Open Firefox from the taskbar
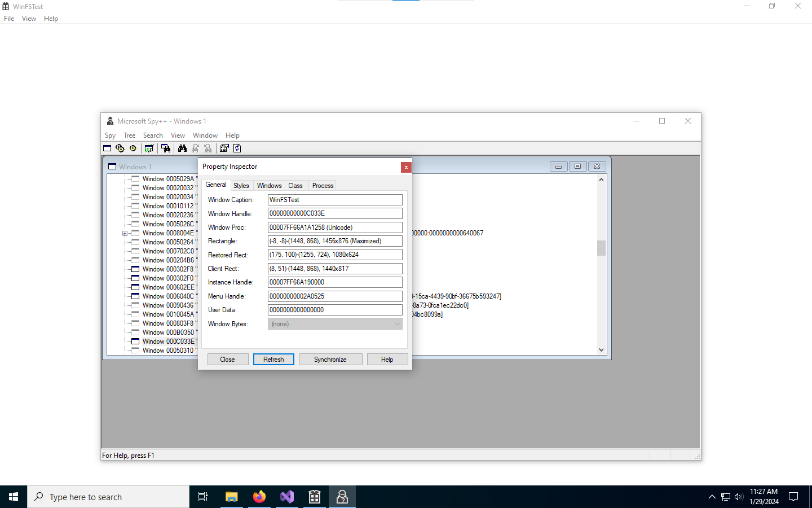 [259, 497]
